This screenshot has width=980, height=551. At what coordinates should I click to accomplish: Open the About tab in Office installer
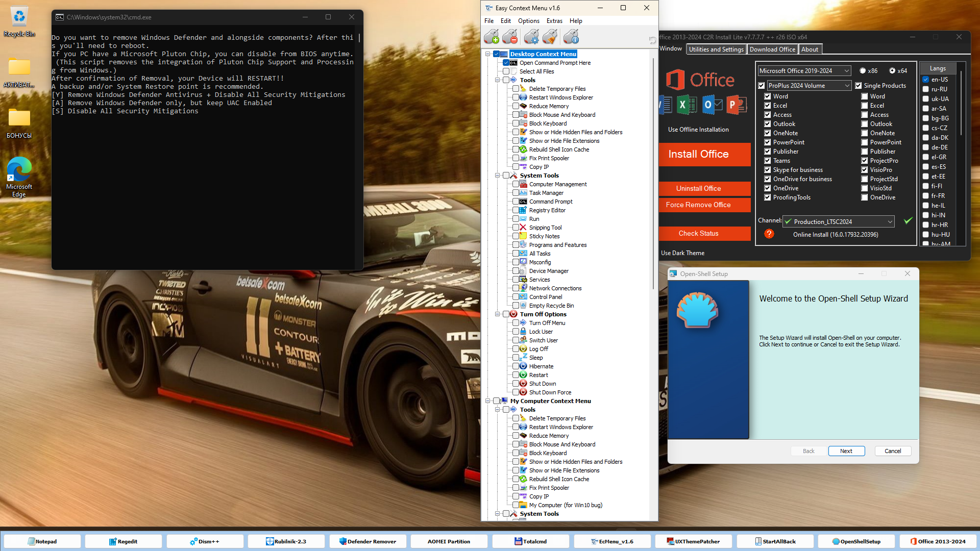click(x=810, y=49)
